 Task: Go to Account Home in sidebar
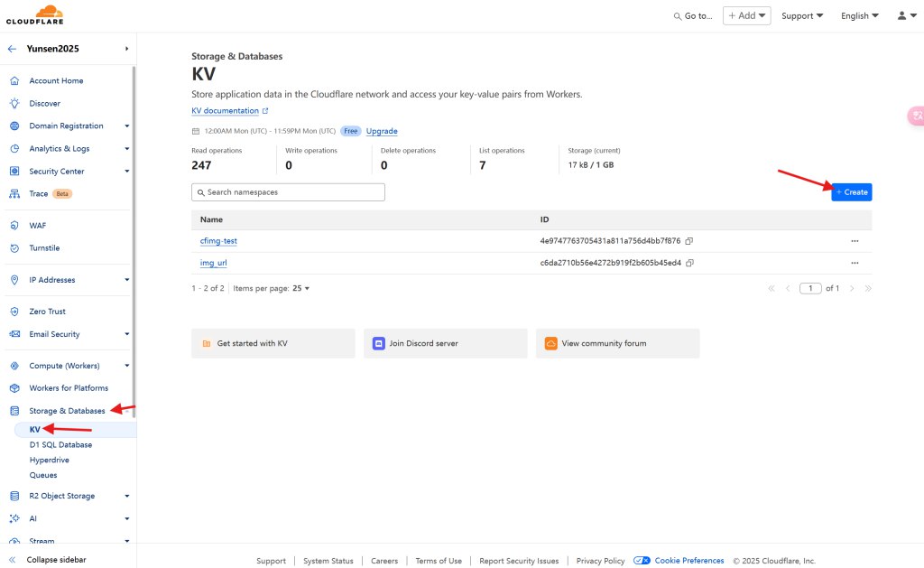coord(56,80)
